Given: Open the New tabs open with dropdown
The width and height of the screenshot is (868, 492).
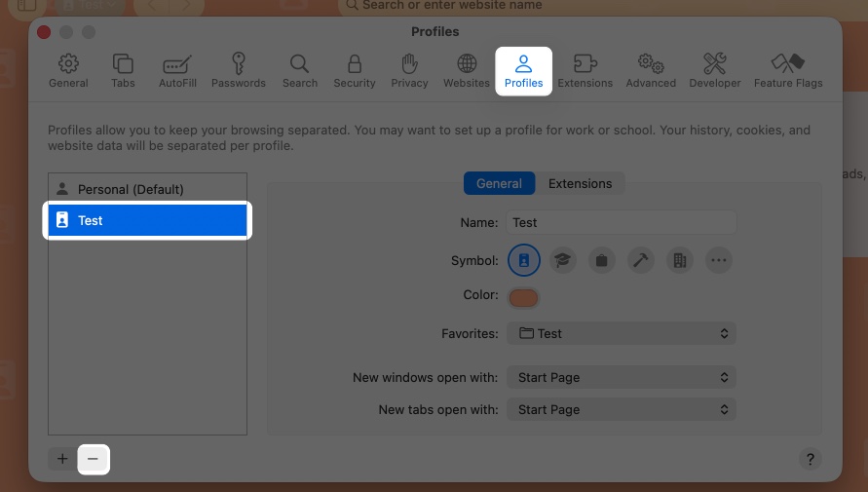Looking at the screenshot, I should coord(622,409).
